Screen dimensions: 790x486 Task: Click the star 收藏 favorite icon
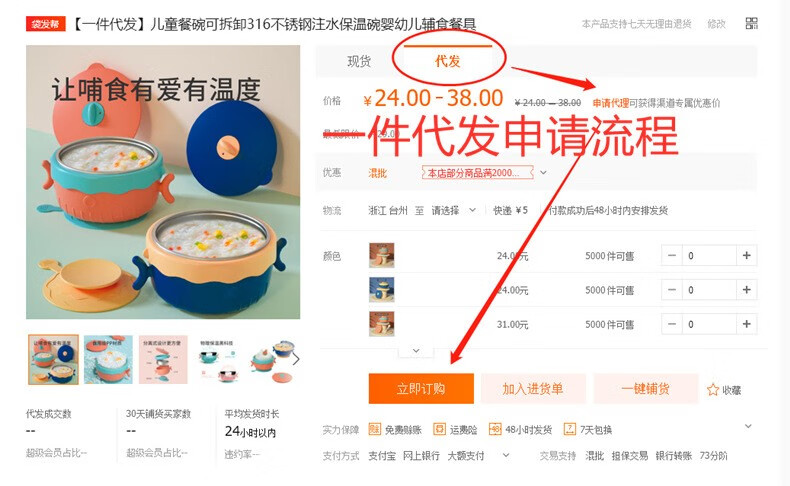pyautogui.click(x=712, y=390)
